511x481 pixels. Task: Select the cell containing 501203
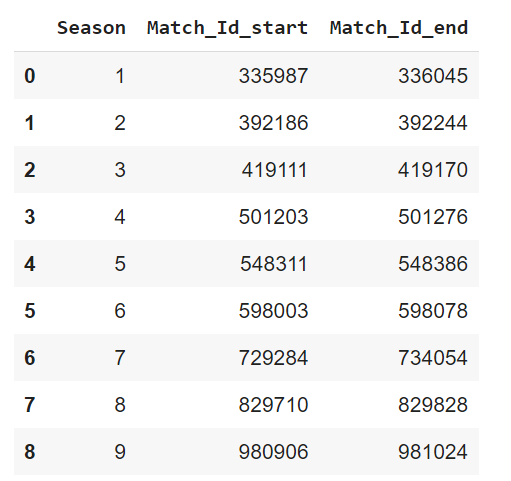pos(273,217)
